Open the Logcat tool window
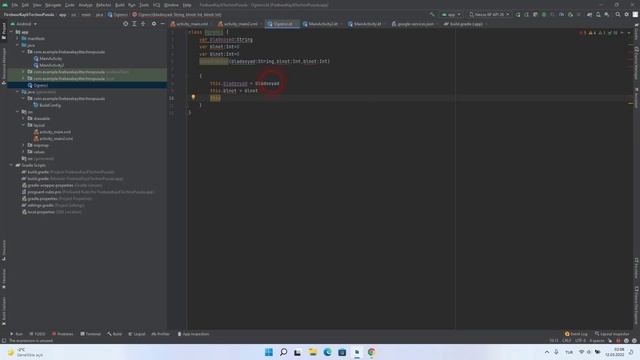The width and height of the screenshot is (640, 360). click(137, 334)
